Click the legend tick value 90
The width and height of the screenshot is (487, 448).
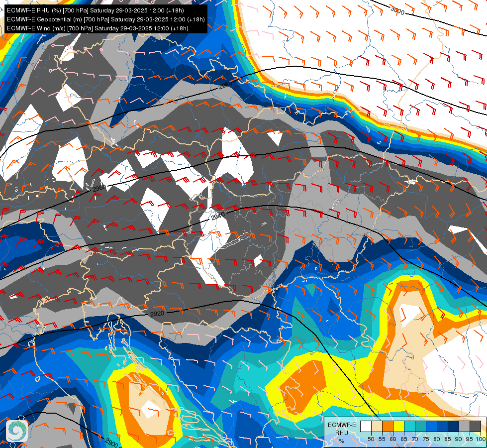459,439
